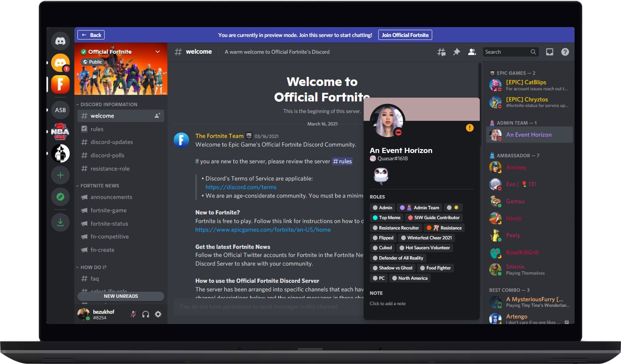Click the StW Guide Contributor role tag
621x364 pixels.
point(434,218)
